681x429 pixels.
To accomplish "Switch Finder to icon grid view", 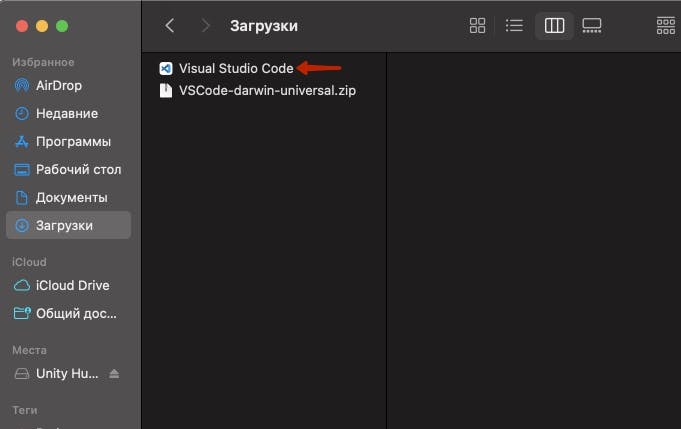I will [477, 26].
